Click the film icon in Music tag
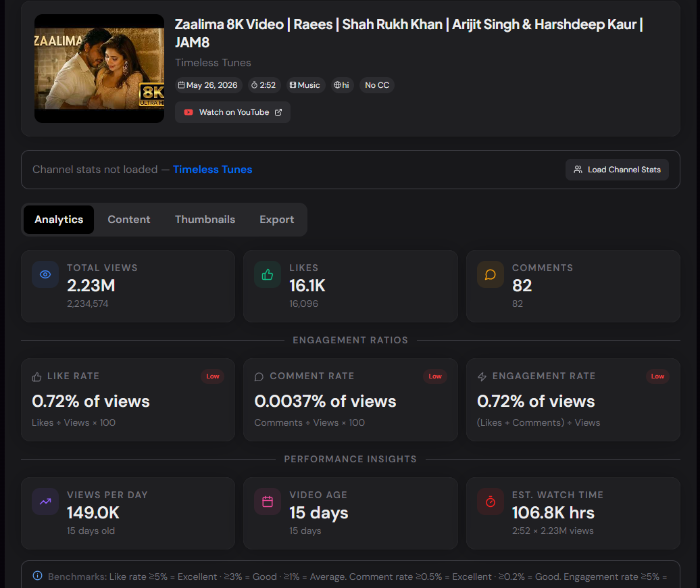 (293, 85)
